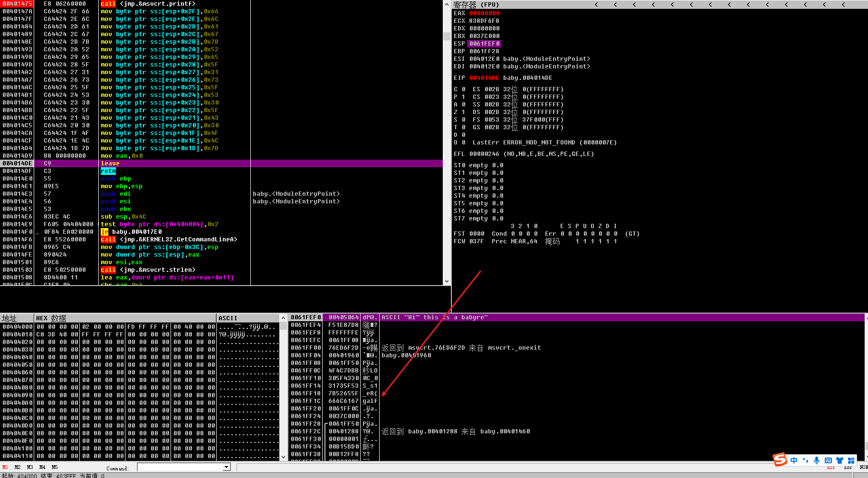Toggle the Chinese/English mode 中 icon
The image size is (868, 478).
pyautogui.click(x=794, y=460)
